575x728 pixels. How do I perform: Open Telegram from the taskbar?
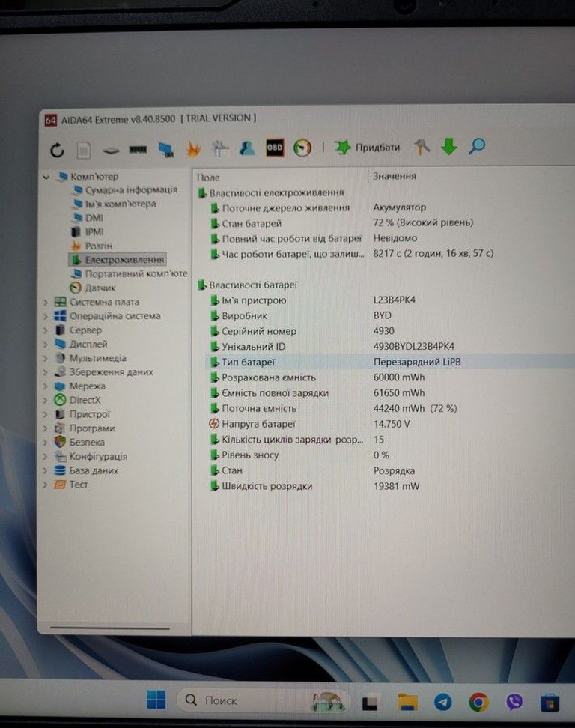point(442,702)
